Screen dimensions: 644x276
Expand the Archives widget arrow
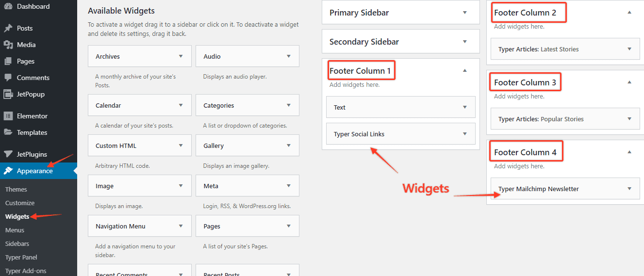coord(181,56)
